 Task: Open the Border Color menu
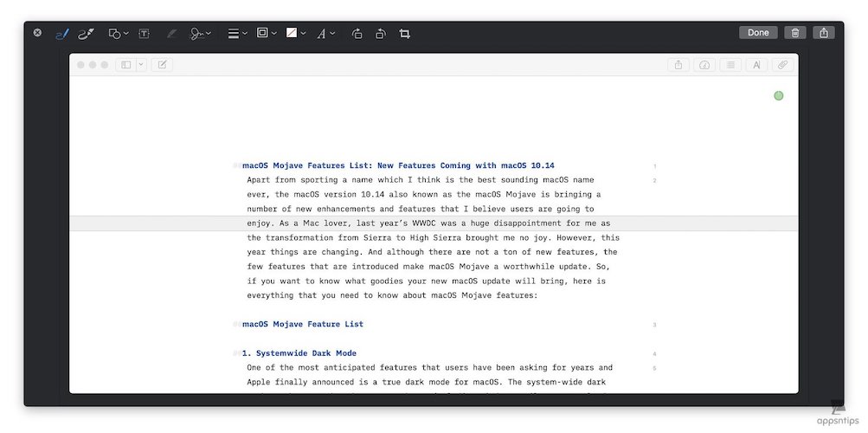click(267, 34)
